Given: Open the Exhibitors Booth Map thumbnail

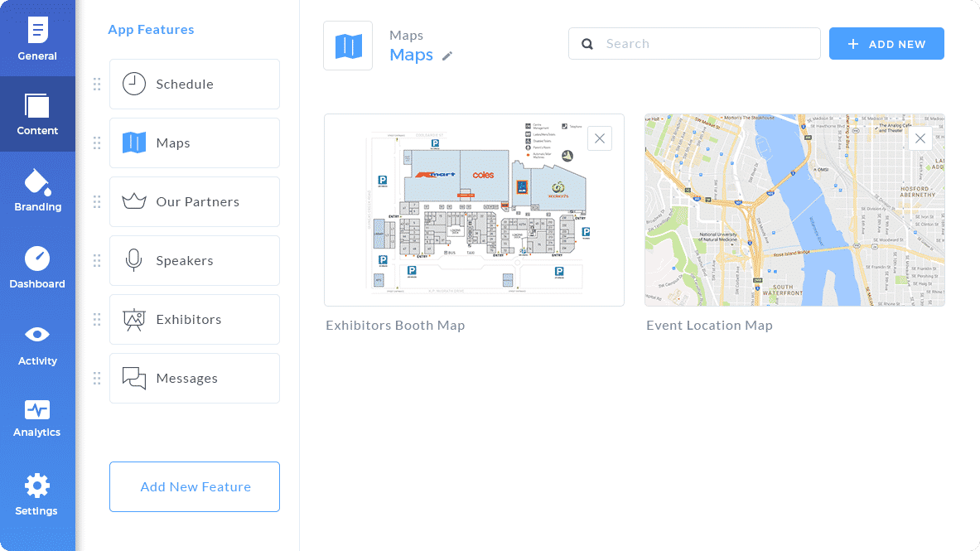Looking at the screenshot, I should (475, 210).
